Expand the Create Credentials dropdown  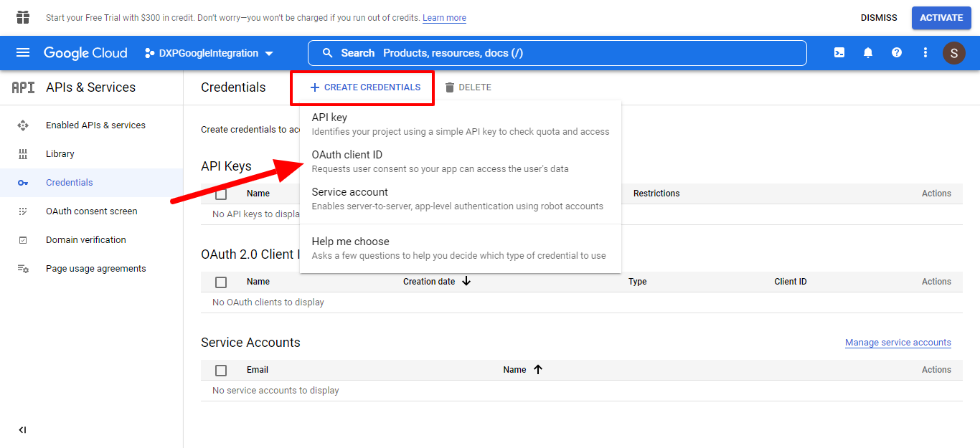point(365,87)
